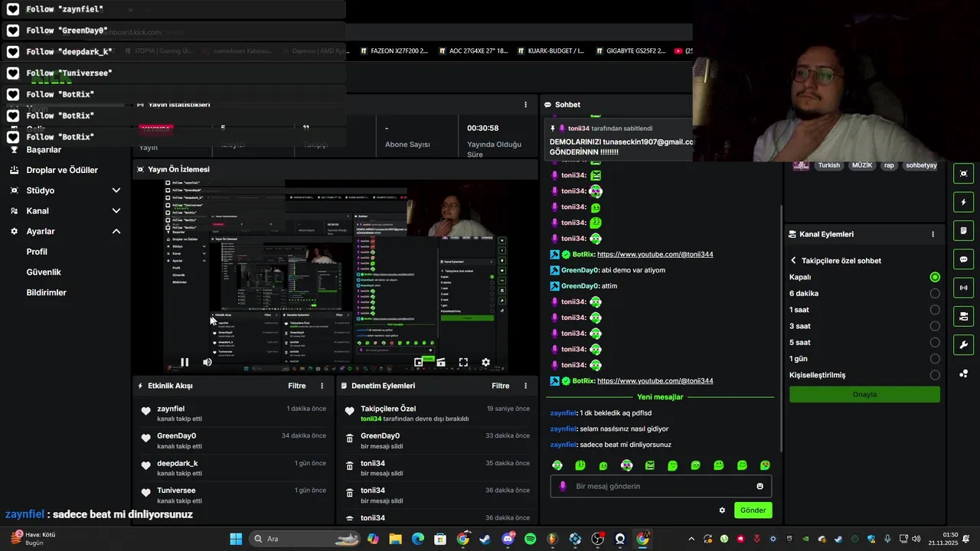
Task: Select the Kapalı radio option
Action: click(x=935, y=277)
